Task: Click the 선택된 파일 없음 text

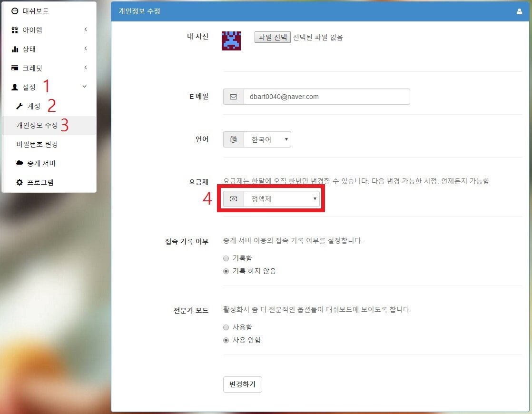Action: [x=318, y=37]
